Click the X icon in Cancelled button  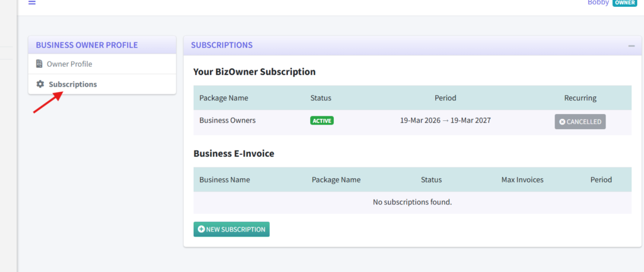pyautogui.click(x=562, y=122)
